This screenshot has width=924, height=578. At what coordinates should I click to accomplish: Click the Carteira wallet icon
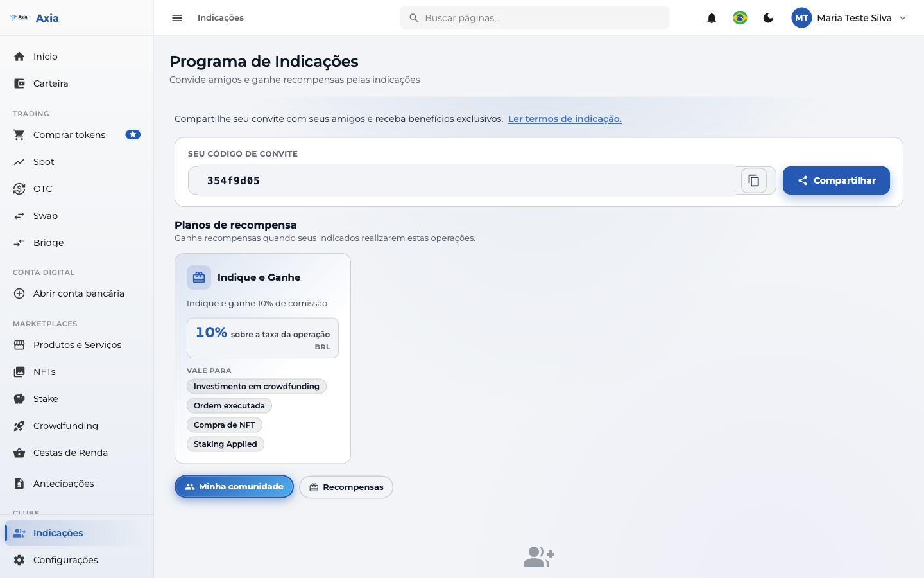[19, 83]
